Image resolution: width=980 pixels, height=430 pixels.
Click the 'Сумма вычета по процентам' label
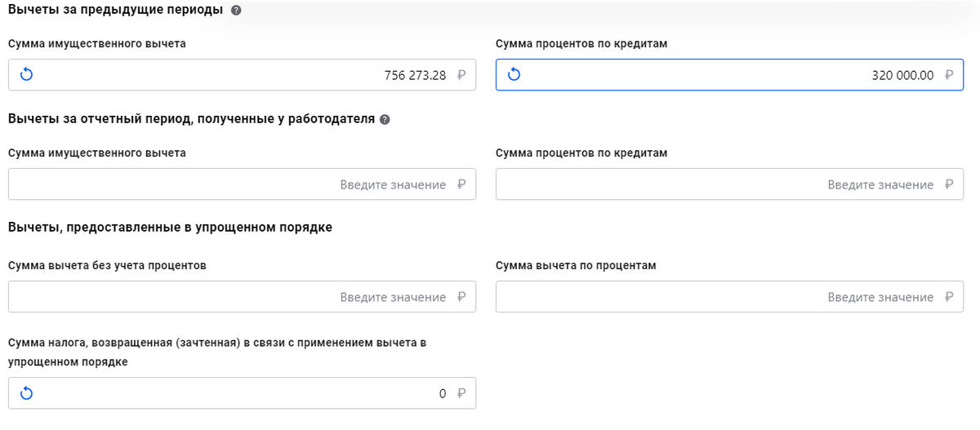click(x=576, y=266)
